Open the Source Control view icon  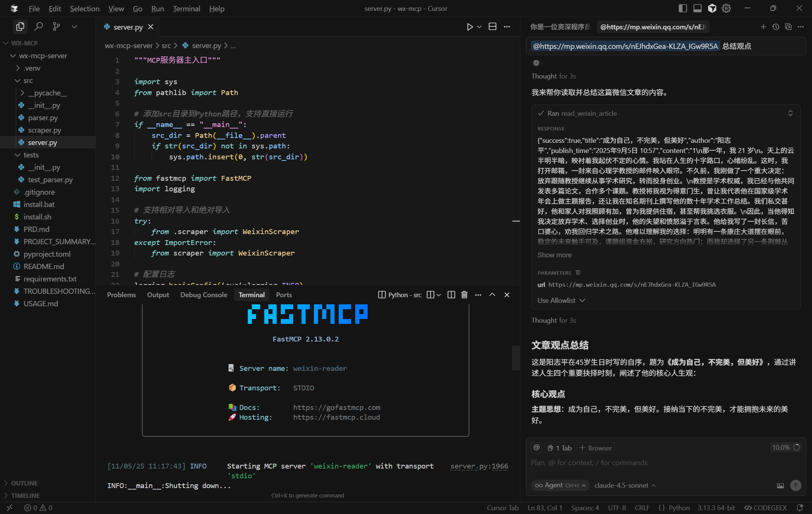[56, 27]
